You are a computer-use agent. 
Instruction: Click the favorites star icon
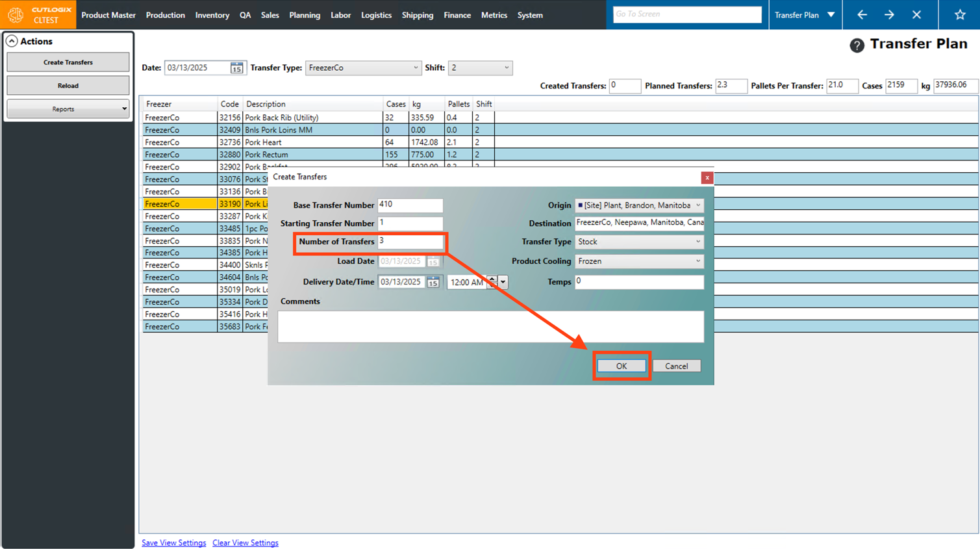click(x=959, y=15)
